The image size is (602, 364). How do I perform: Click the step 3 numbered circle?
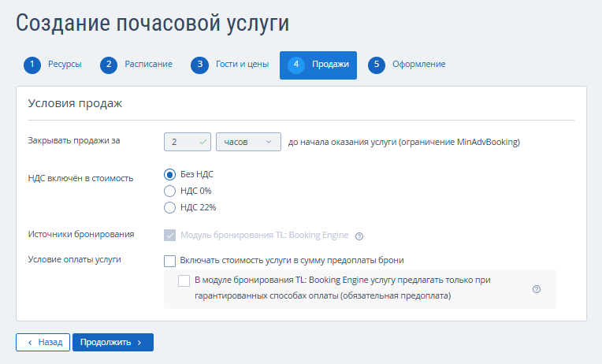(x=199, y=65)
